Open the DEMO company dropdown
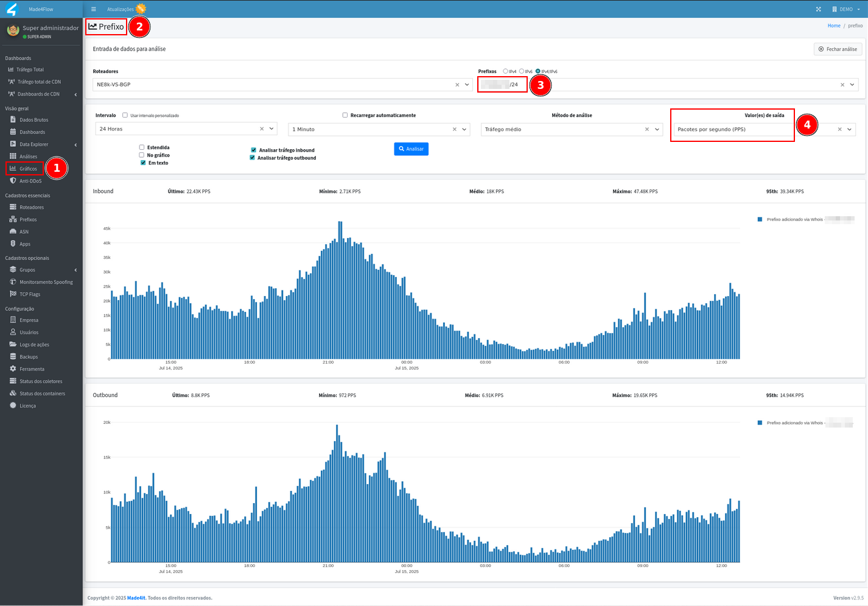868x606 pixels. (847, 9)
